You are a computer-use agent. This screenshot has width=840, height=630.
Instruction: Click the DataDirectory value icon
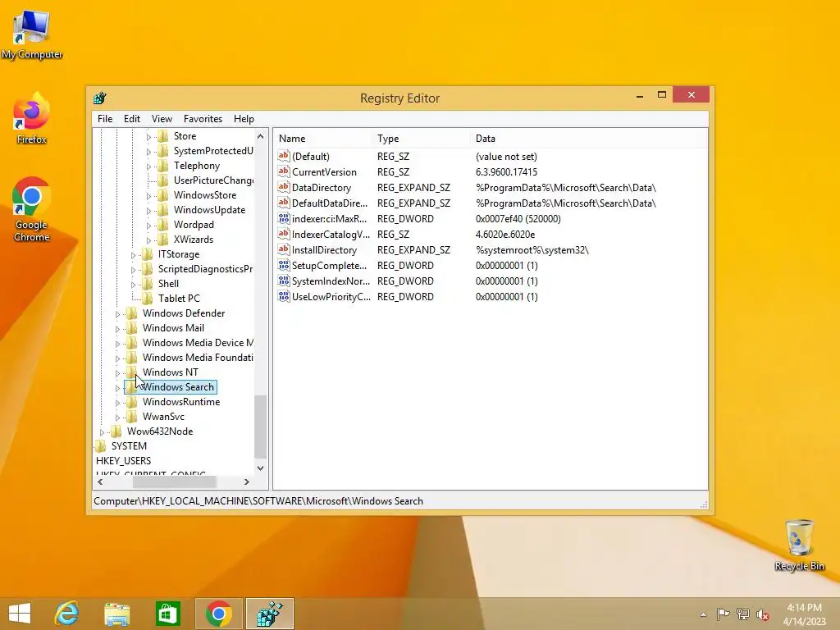(x=283, y=187)
